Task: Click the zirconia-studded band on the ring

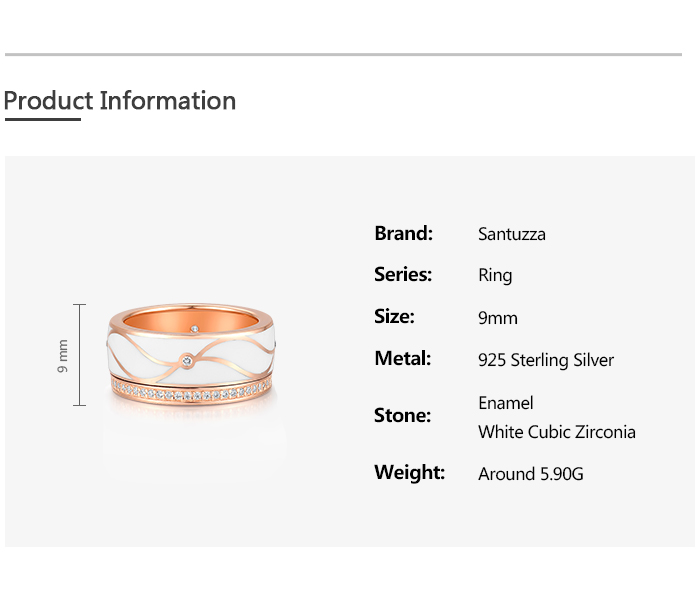Action: click(x=189, y=393)
